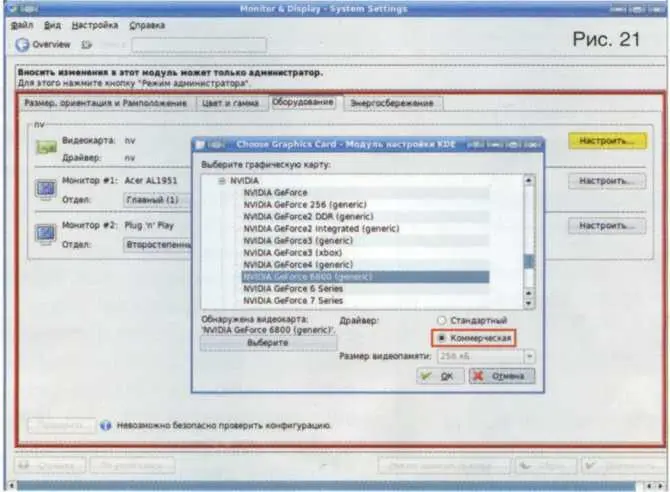Open the Справка menu
The width and height of the screenshot is (670, 492).
(147, 25)
